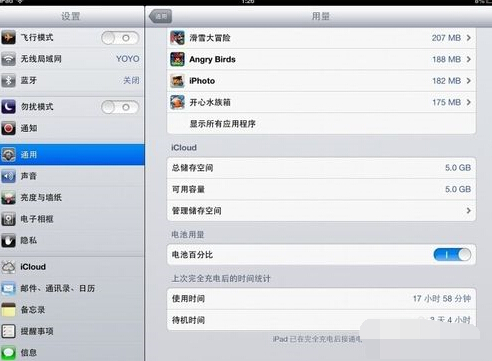
Task: Tap the Picture Frame (电子相框) icon
Action: click(8, 219)
